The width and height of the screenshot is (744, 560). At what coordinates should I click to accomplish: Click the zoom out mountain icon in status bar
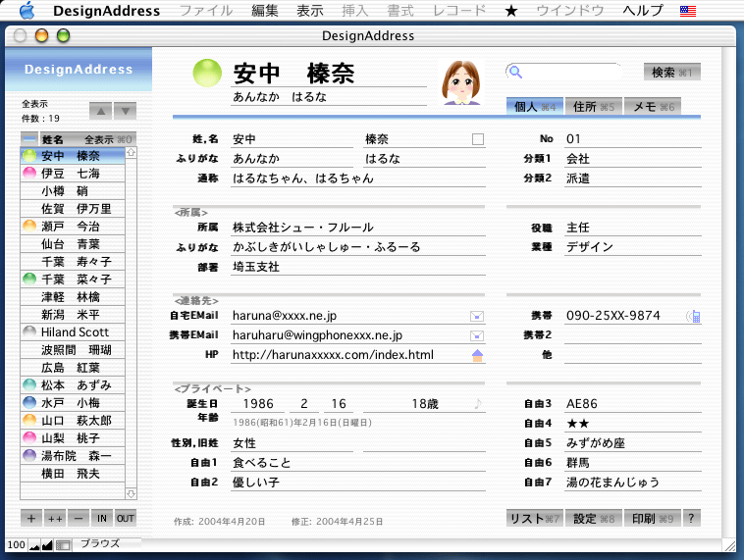point(34,545)
